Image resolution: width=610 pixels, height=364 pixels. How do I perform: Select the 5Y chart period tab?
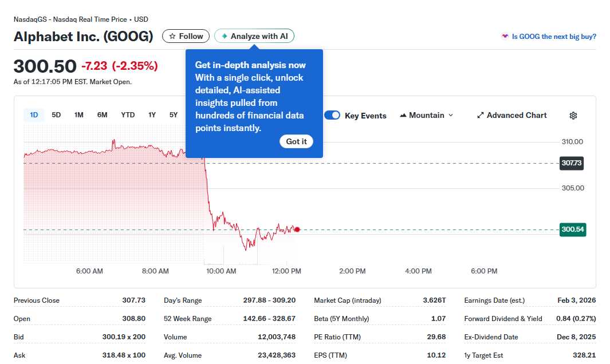173,114
